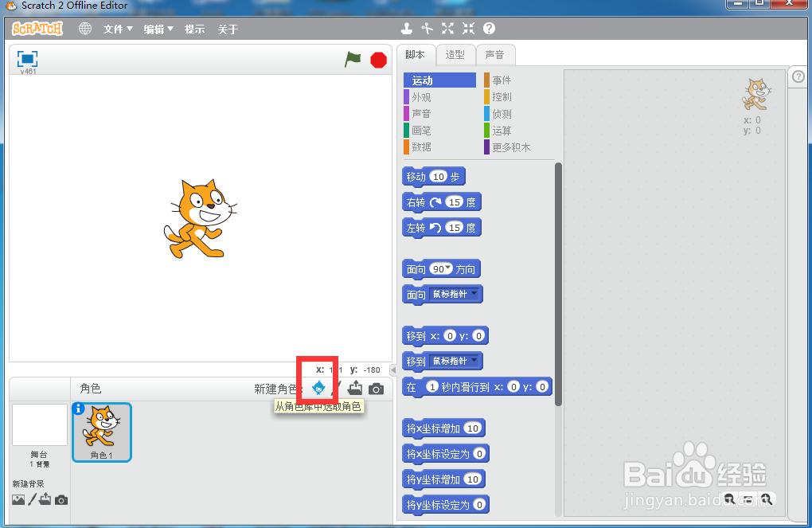This screenshot has height=528, width=812.
Task: Open the 文件 menu
Action: click(x=118, y=29)
